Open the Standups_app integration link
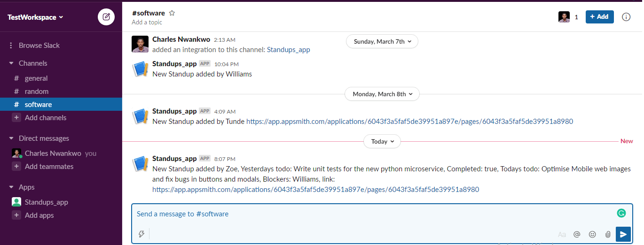The height and width of the screenshot is (245, 644). pos(288,49)
